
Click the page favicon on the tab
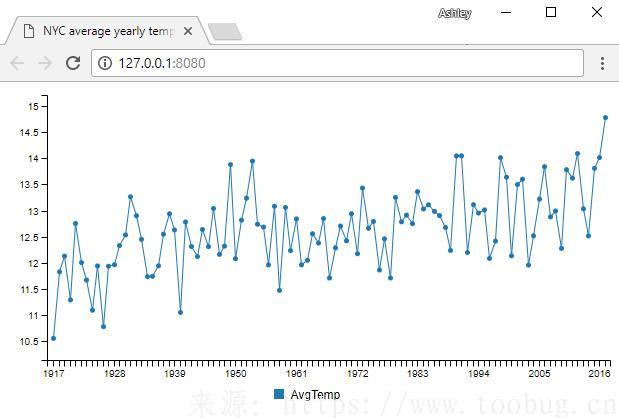point(28,31)
